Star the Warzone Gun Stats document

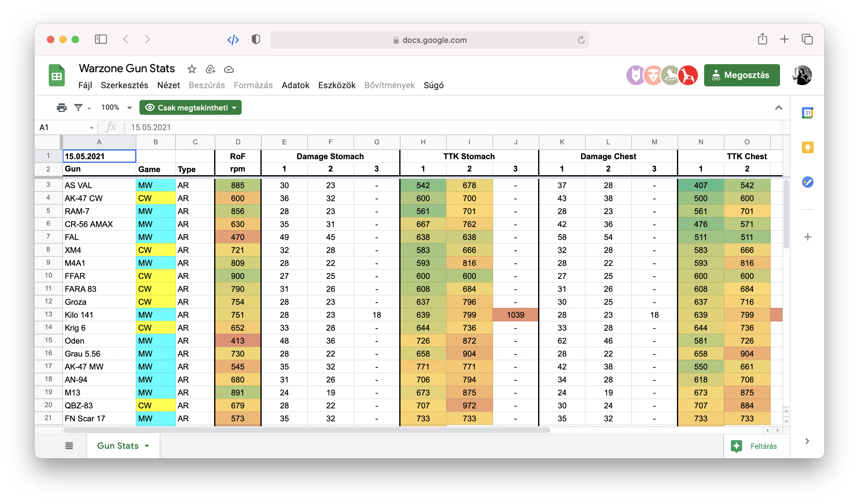[192, 69]
